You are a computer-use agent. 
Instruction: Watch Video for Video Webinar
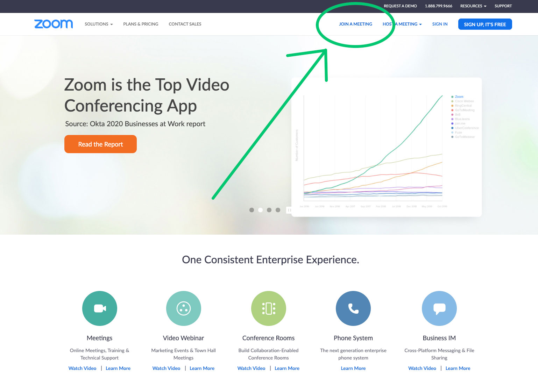pyautogui.click(x=166, y=368)
